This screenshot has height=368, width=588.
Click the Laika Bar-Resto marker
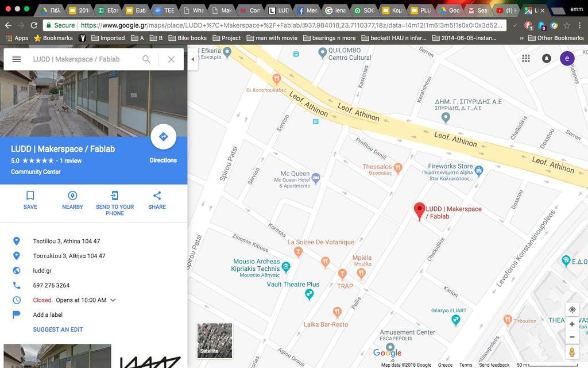pos(337,312)
